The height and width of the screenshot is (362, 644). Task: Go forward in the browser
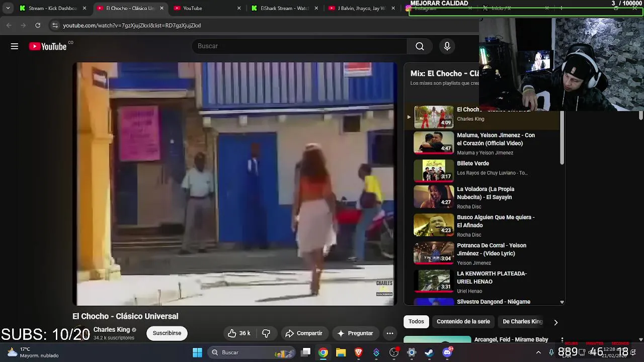point(23,25)
